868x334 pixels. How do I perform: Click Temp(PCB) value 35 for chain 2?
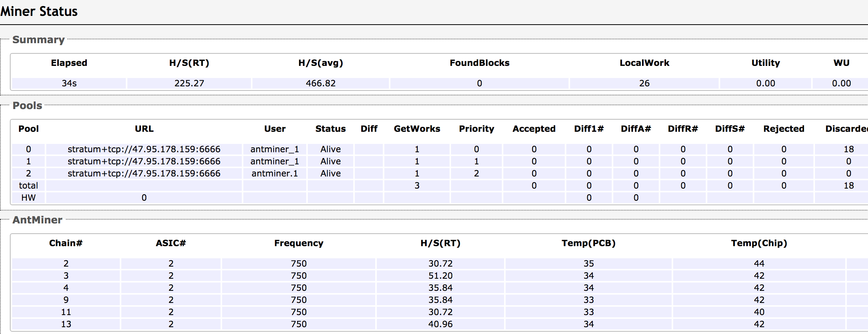(589, 264)
